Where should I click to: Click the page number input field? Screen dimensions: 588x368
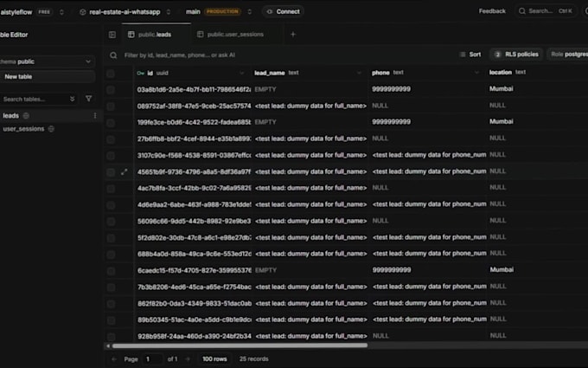153,359
